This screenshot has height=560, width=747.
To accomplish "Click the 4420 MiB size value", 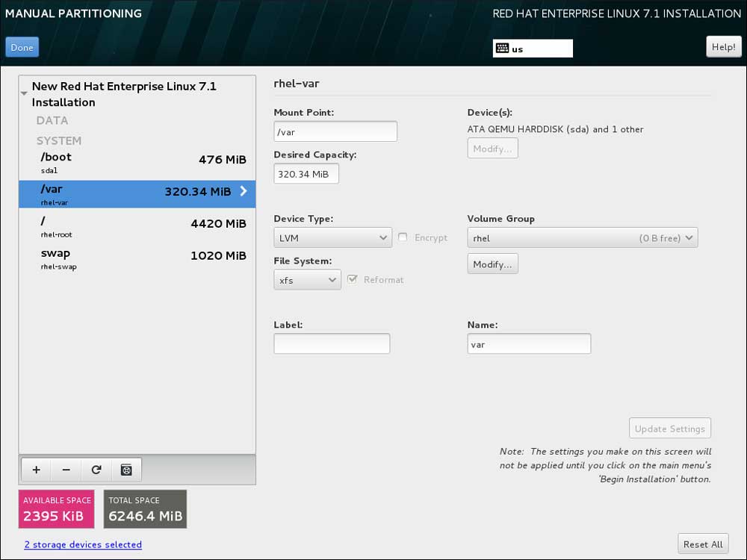I will (219, 223).
